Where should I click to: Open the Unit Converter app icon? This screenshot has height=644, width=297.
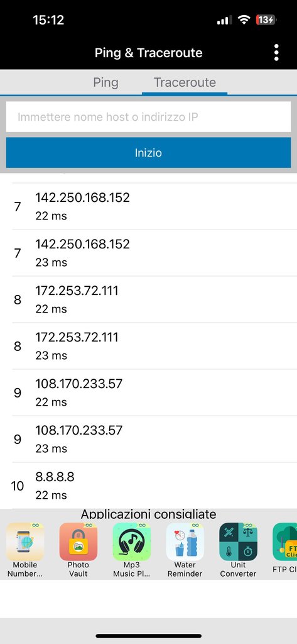pos(239,541)
